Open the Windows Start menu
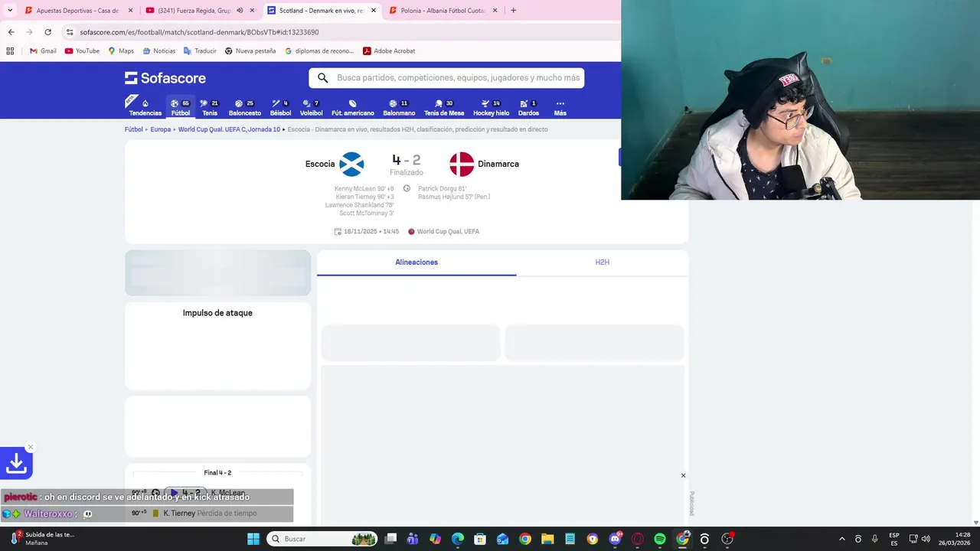The width and height of the screenshot is (980, 551). (x=253, y=539)
